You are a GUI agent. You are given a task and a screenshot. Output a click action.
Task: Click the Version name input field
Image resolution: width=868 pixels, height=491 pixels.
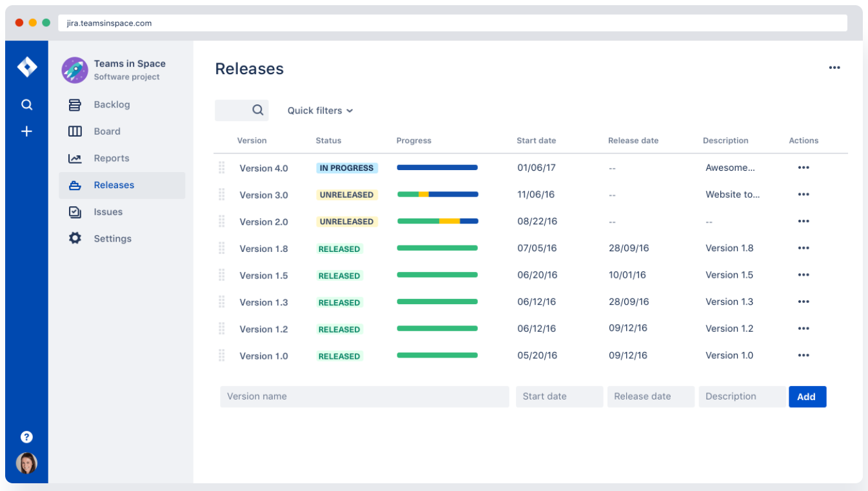pyautogui.click(x=364, y=397)
